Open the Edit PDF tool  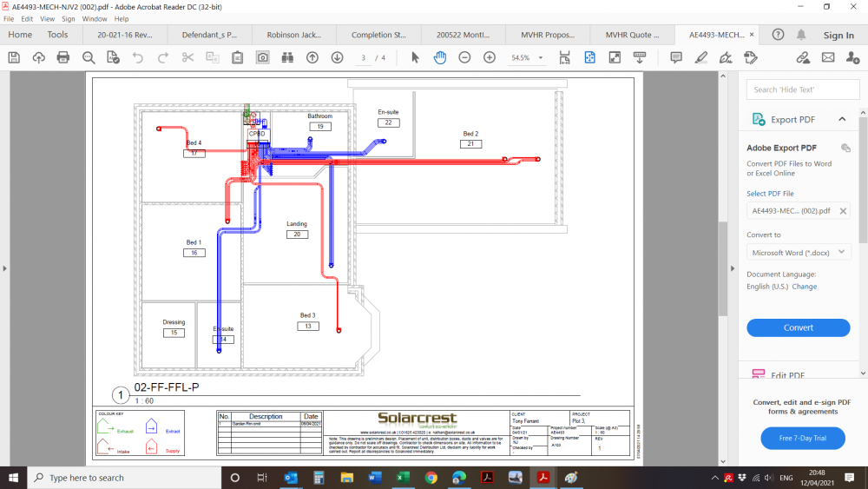[787, 375]
